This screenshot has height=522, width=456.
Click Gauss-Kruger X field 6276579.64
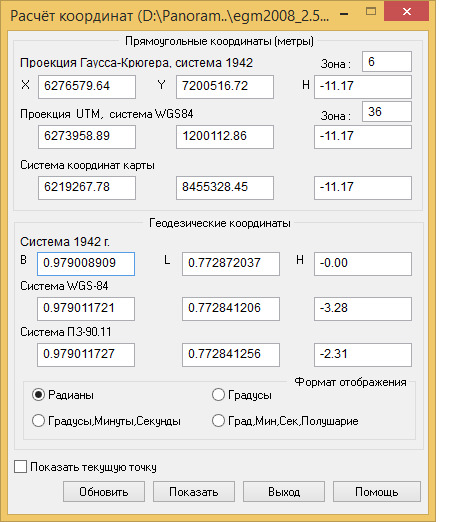[x=87, y=87]
